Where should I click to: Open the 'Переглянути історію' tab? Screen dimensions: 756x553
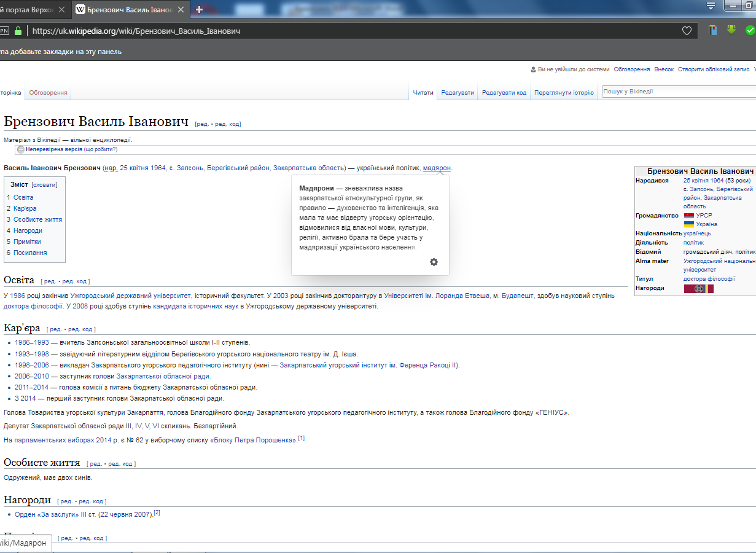[x=564, y=93]
